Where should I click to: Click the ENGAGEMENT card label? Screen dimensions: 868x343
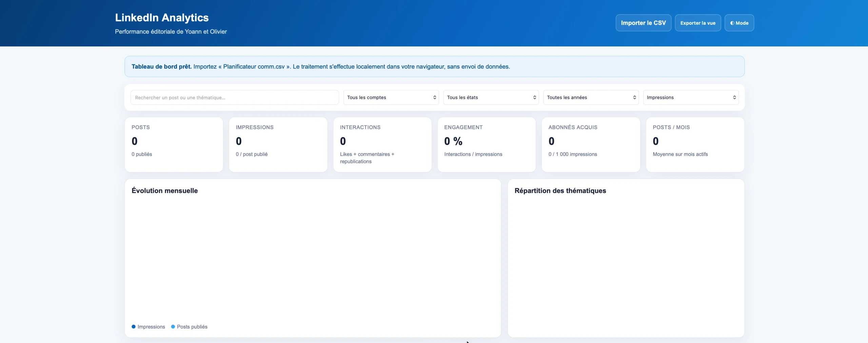pyautogui.click(x=463, y=127)
